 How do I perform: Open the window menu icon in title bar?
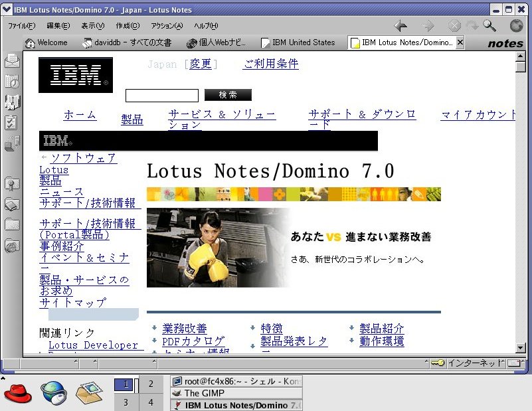7,9
